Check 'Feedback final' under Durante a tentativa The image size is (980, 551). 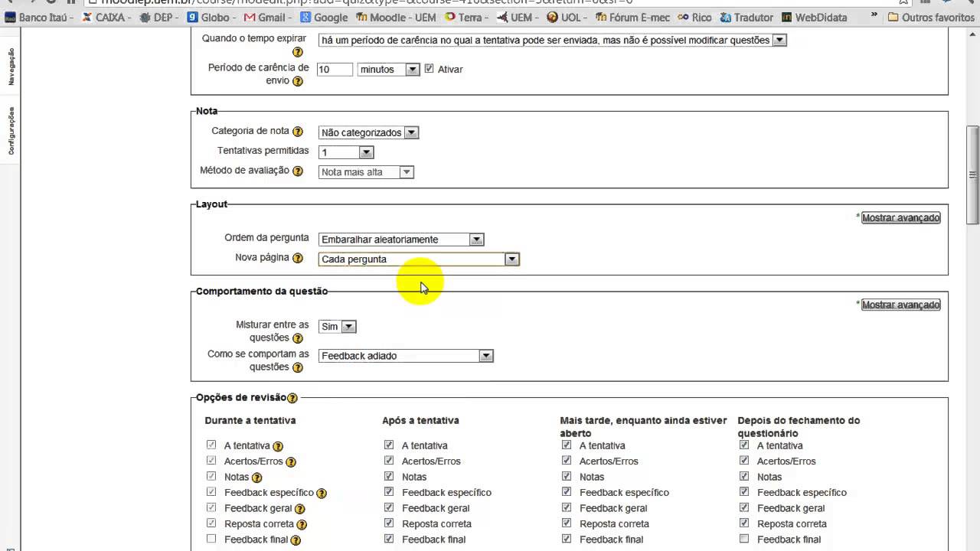pyautogui.click(x=211, y=539)
